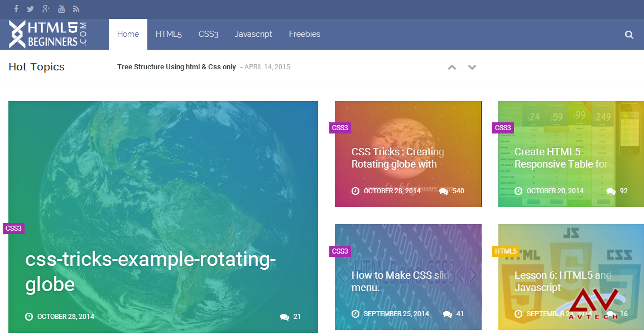The width and height of the screenshot is (644, 334).
Task: Click comments icon showing 16
Action: (x=611, y=314)
